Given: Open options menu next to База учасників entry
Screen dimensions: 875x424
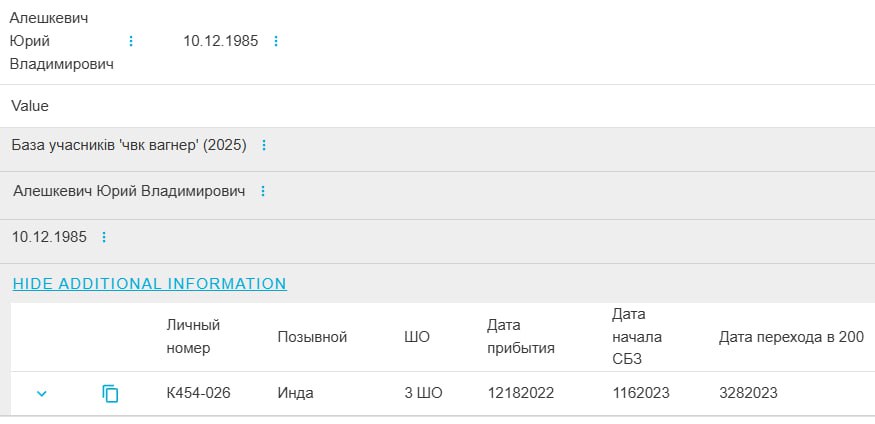Looking at the screenshot, I should [x=264, y=145].
